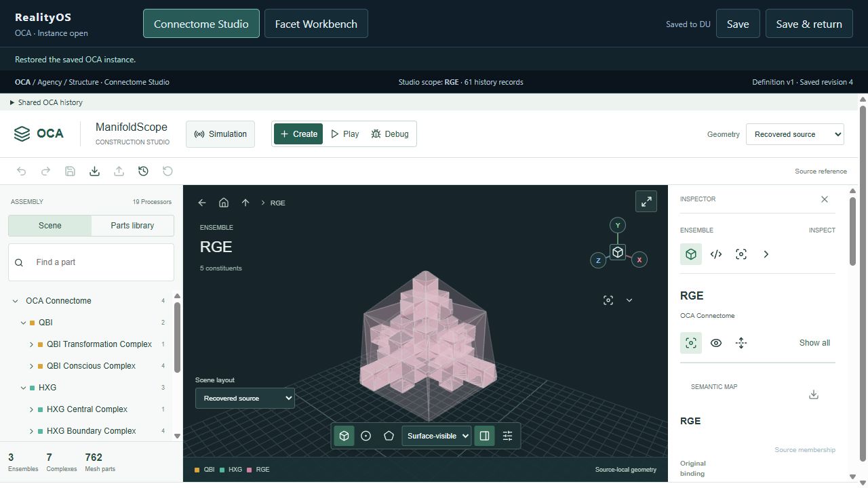This screenshot has width=868, height=488.
Task: Select the Scene tab
Action: [50, 226]
